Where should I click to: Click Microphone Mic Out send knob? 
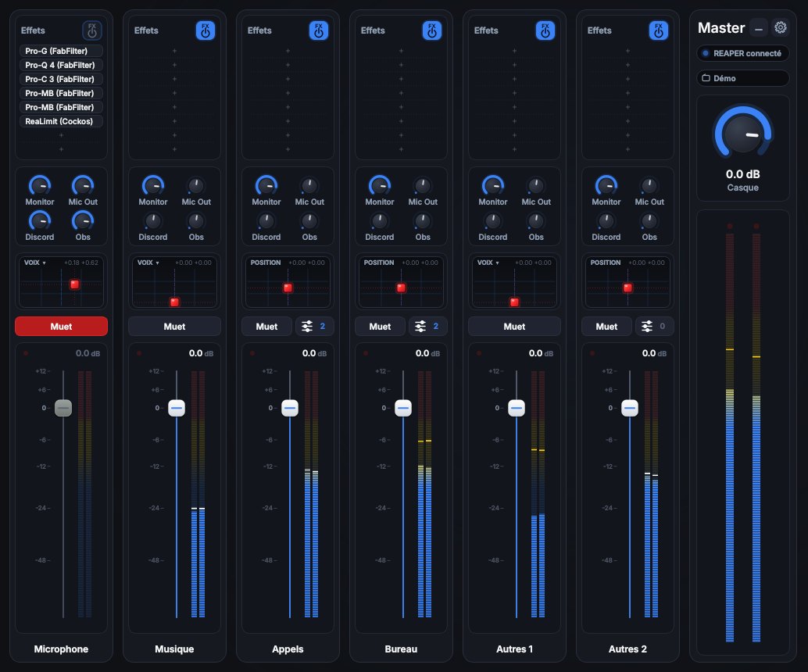pos(83,185)
